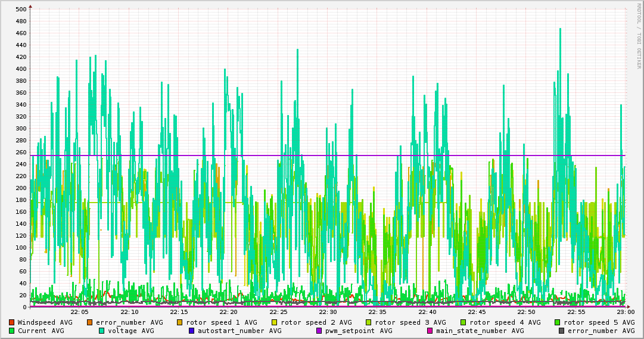This screenshot has width=644, height=339.
Task: Click the gray error_number AVG legend swatch
Action: click(x=561, y=331)
